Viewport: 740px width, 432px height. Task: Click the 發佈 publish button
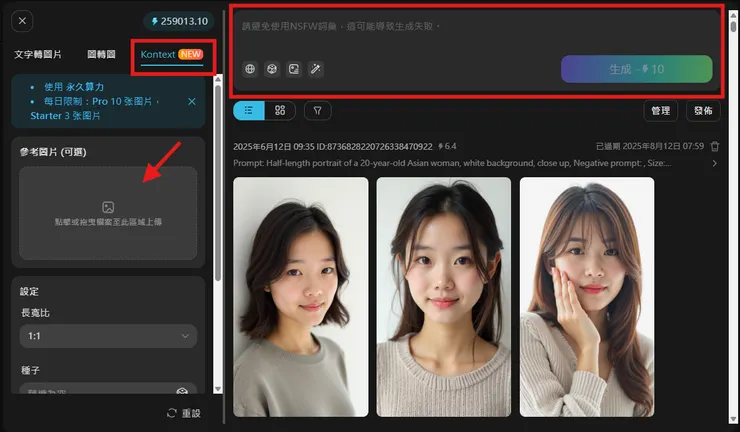pos(703,110)
